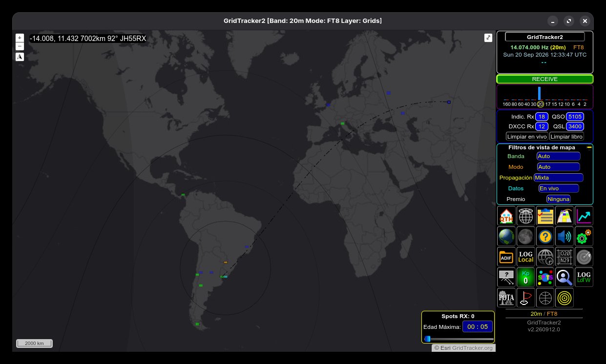This screenshot has height=364, width=606.
Task: Click the Edad Máxima slider handle
Action: (427, 339)
